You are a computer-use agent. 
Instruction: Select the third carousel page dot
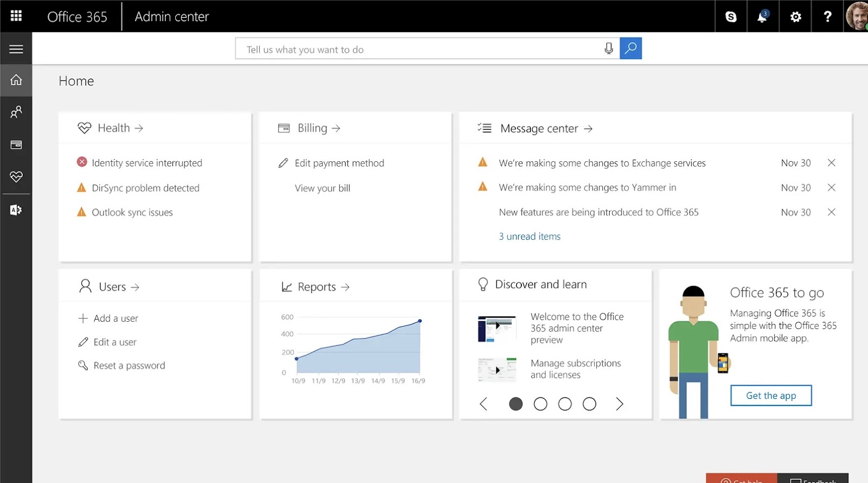click(565, 404)
